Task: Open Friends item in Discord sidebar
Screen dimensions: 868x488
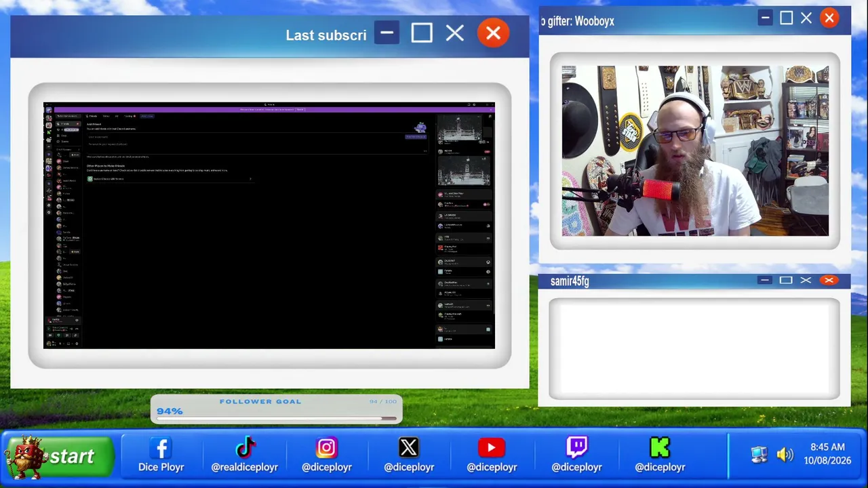Action: click(68, 124)
